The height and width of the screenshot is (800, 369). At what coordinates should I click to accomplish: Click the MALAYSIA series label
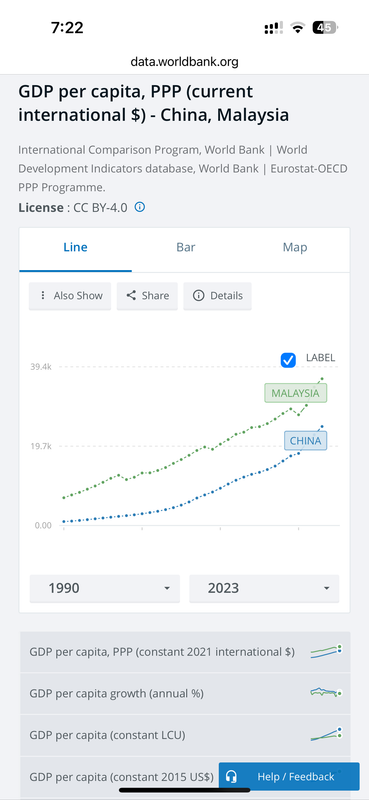click(296, 393)
